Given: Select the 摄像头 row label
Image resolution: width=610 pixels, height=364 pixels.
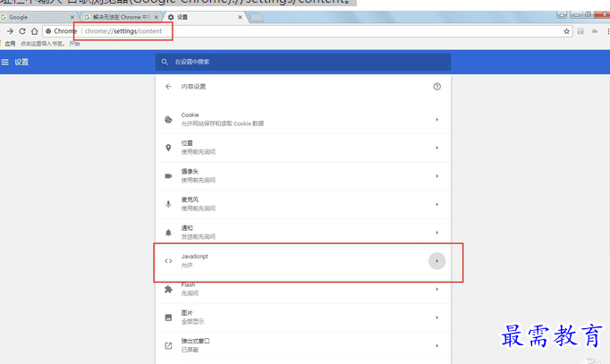Looking at the screenshot, I should tap(190, 171).
